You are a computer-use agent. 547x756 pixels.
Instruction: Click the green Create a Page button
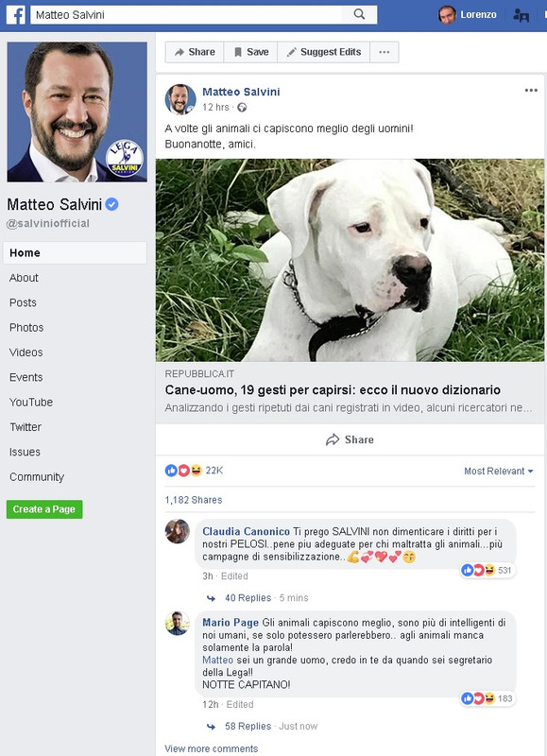tap(44, 509)
